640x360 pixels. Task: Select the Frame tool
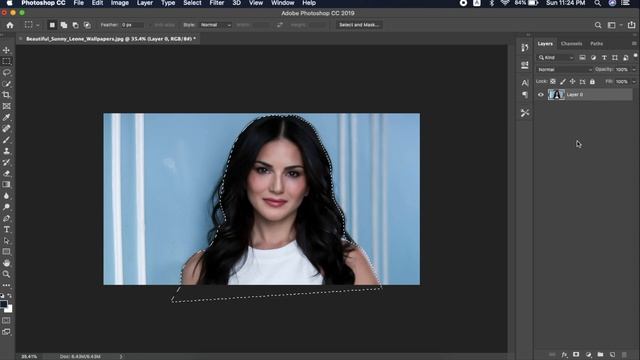coord(7,106)
